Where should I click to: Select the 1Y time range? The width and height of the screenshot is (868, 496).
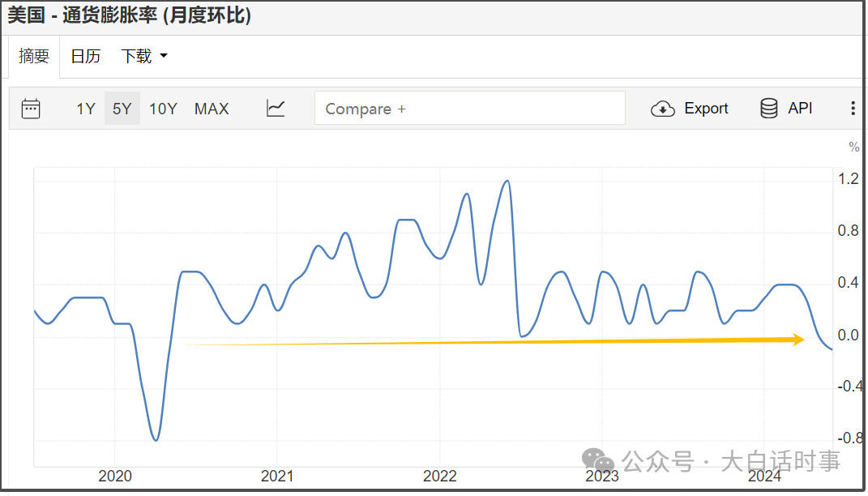tap(86, 109)
